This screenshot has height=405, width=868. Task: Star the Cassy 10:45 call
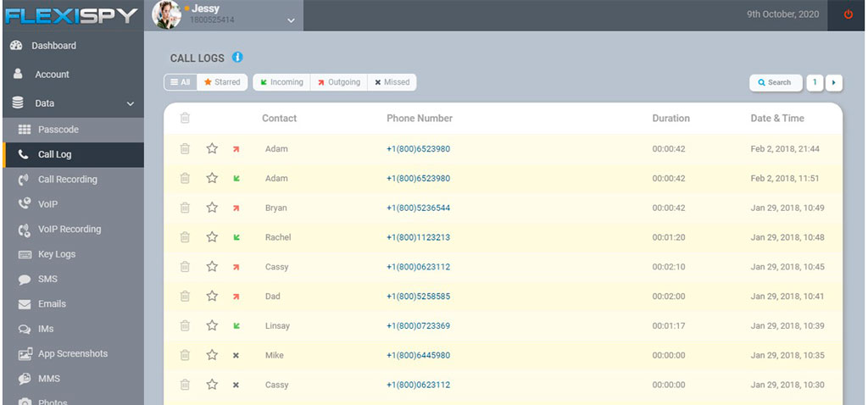(x=212, y=267)
